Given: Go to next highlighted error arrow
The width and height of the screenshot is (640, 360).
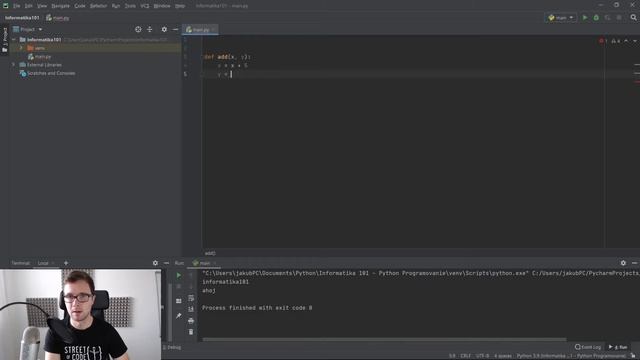Looking at the screenshot, I should click(635, 41).
